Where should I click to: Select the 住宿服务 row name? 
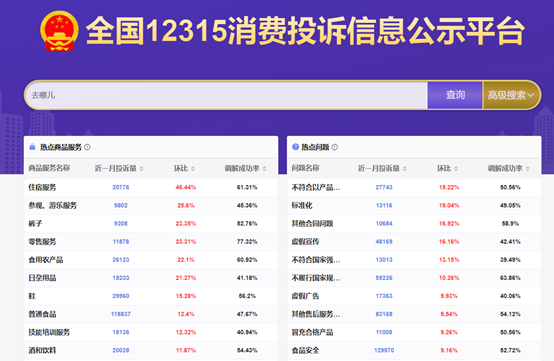tap(42, 187)
